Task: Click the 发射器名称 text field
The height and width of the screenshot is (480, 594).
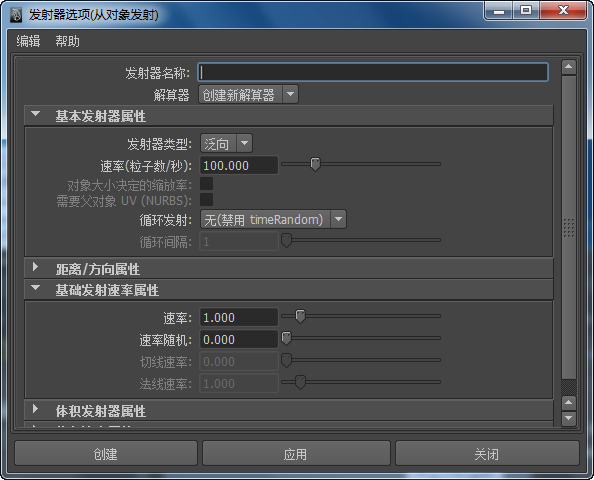Action: 373,72
